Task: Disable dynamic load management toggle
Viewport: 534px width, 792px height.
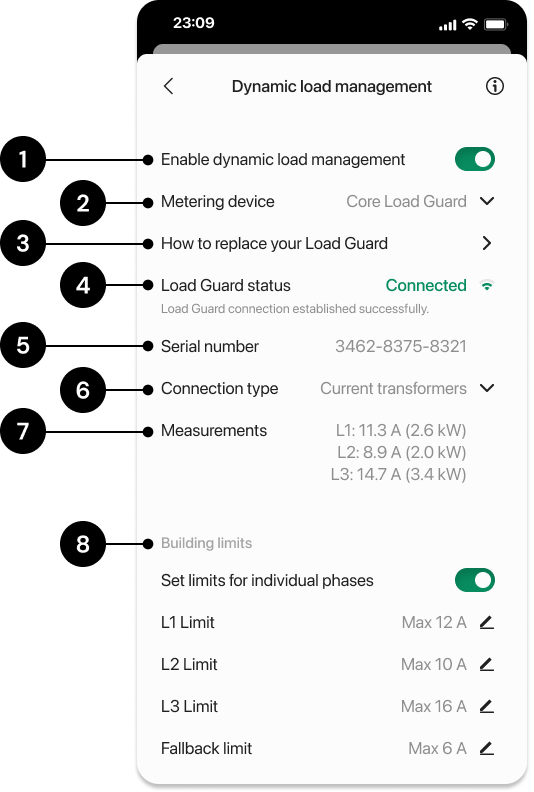Action: [475, 160]
